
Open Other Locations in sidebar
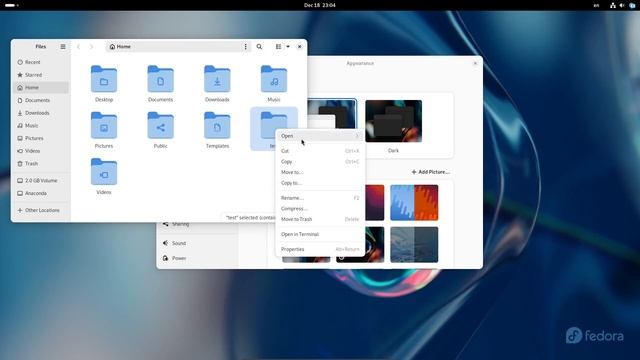coord(41,210)
